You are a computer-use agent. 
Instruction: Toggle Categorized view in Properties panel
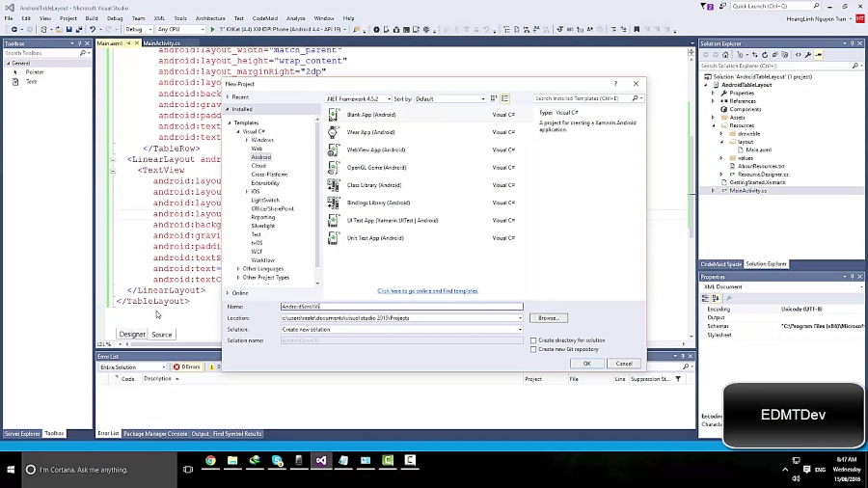coord(705,298)
